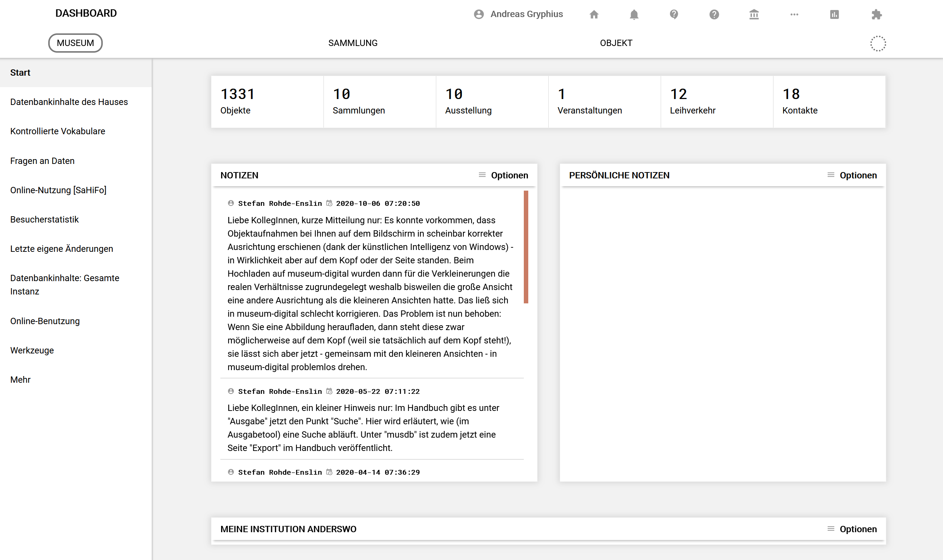
Task: Select the MUSEUM tab
Action: 75,43
